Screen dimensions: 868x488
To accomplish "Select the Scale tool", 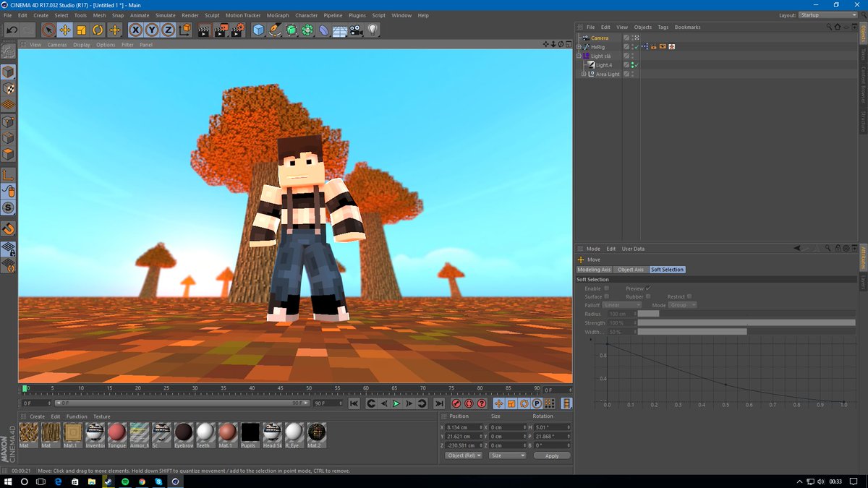I will pos(81,30).
